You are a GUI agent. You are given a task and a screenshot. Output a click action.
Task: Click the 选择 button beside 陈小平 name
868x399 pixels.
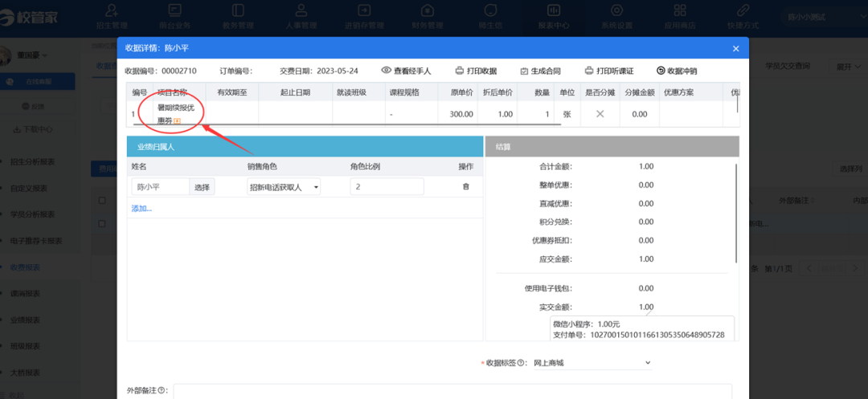(x=203, y=187)
